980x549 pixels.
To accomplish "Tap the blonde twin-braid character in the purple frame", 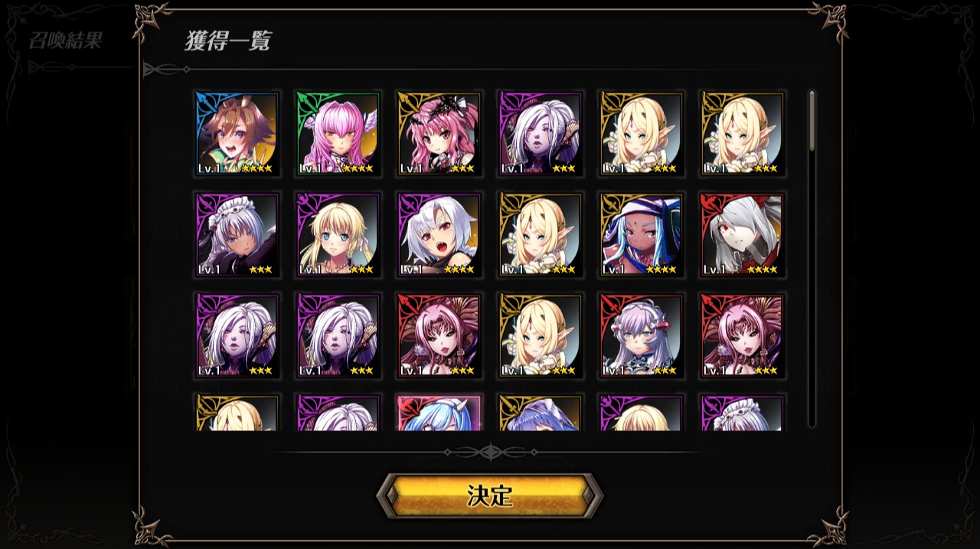I will [338, 235].
